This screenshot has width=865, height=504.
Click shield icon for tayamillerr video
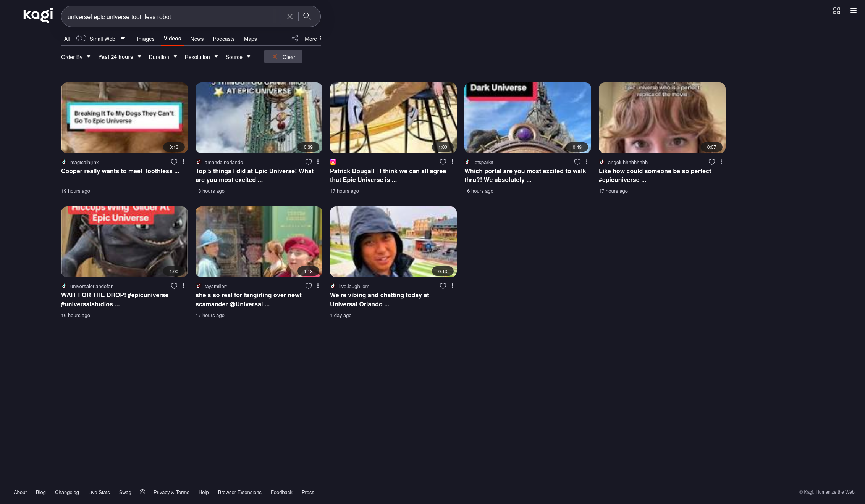pos(309,286)
